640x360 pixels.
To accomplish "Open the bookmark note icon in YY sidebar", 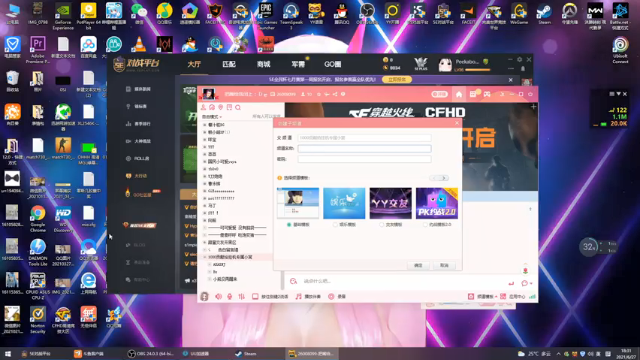I will tap(229, 107).
